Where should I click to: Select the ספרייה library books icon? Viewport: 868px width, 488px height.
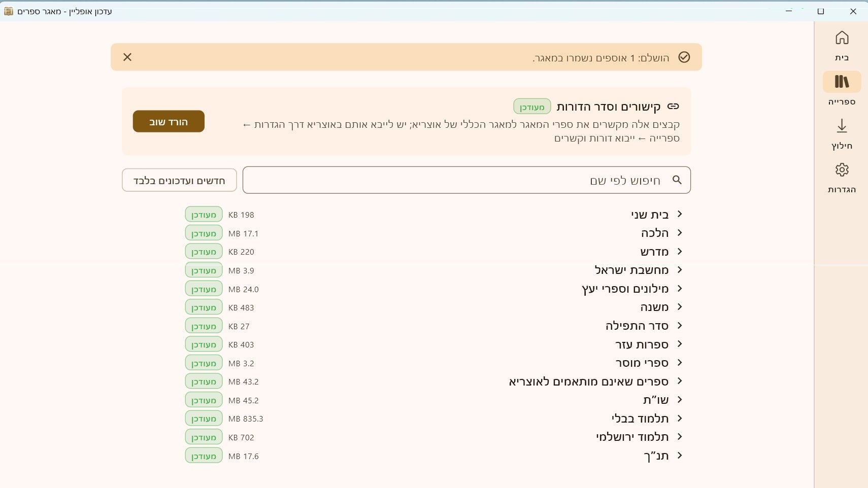pos(842,82)
